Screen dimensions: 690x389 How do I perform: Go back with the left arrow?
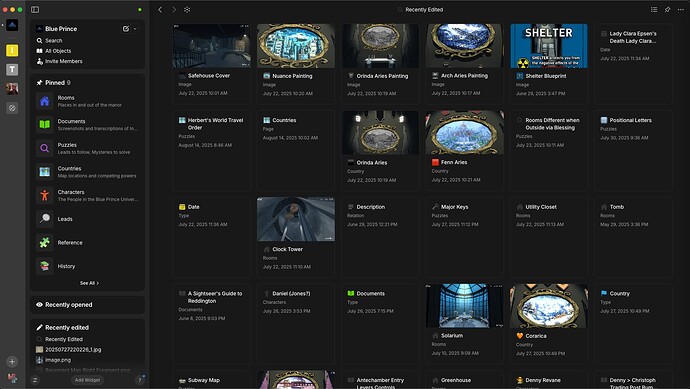click(160, 9)
